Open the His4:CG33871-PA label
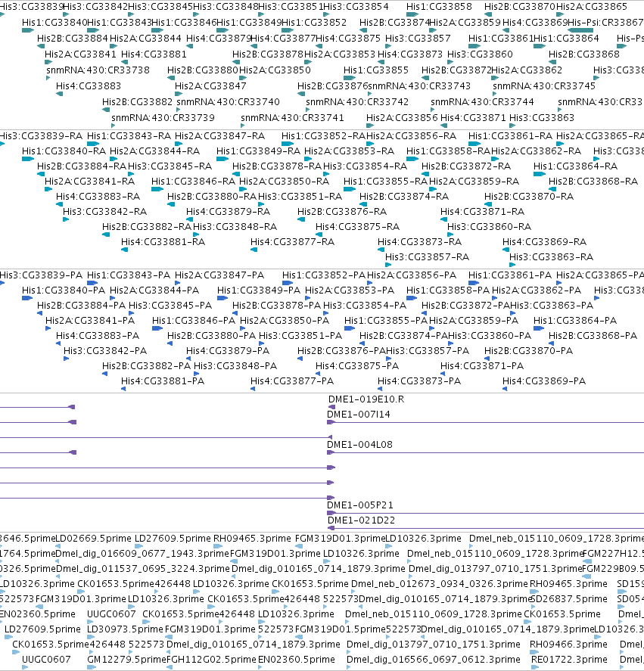This screenshot has width=644, height=671. (482, 366)
